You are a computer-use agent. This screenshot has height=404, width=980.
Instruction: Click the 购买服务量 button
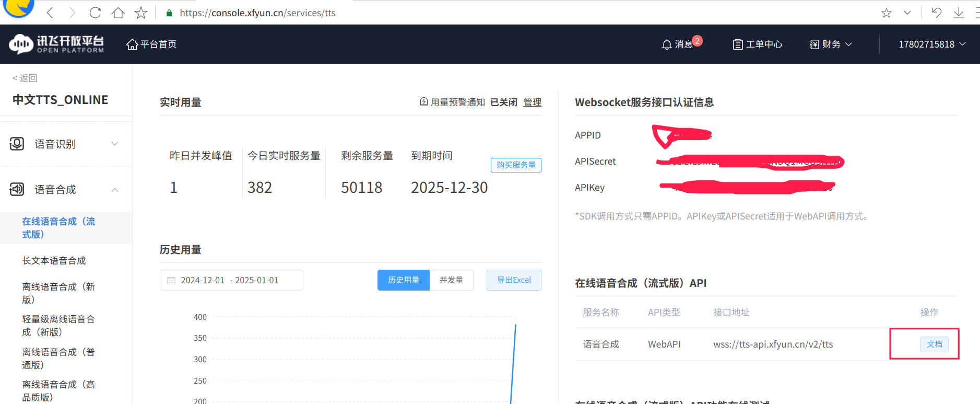[x=516, y=165]
